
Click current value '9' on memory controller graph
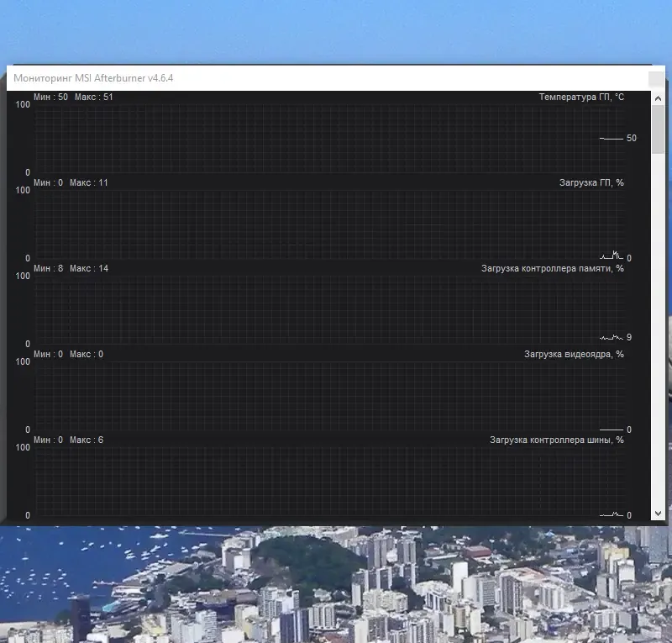point(628,337)
